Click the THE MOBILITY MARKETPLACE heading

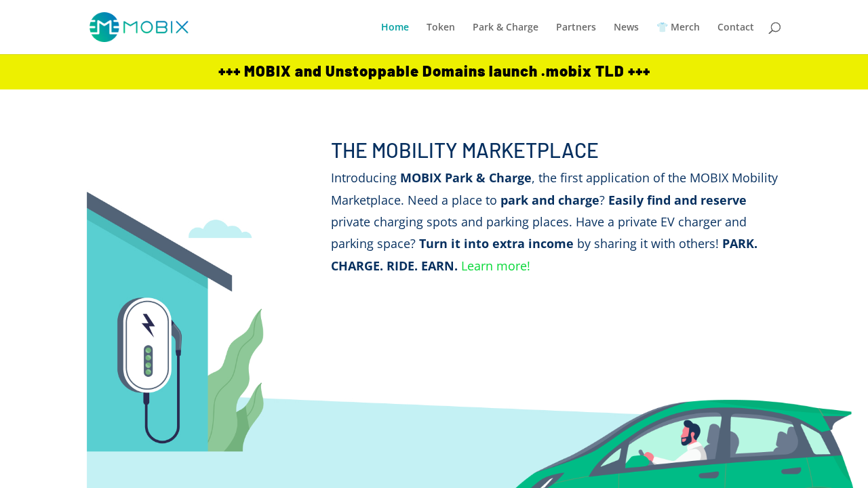tap(465, 150)
